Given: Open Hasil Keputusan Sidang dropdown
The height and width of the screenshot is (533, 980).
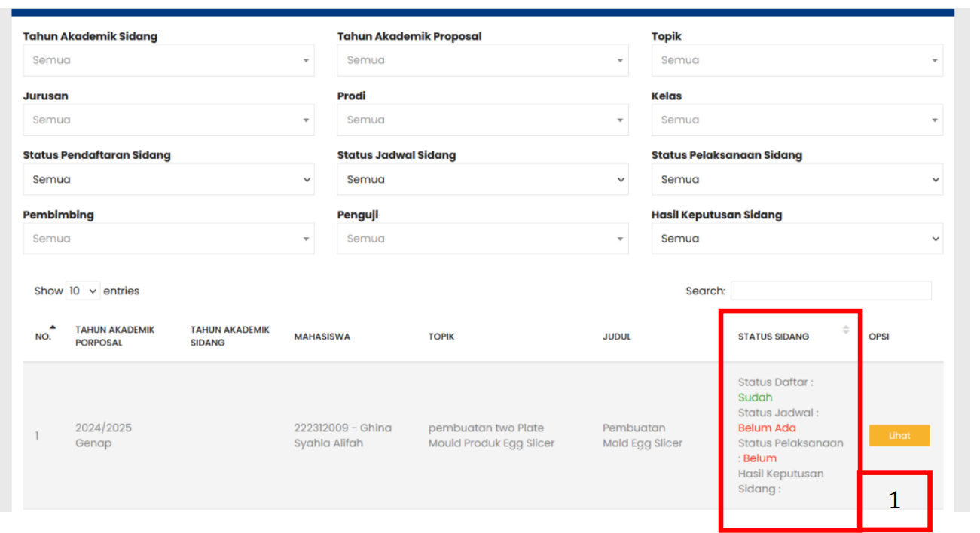Looking at the screenshot, I should tap(796, 239).
